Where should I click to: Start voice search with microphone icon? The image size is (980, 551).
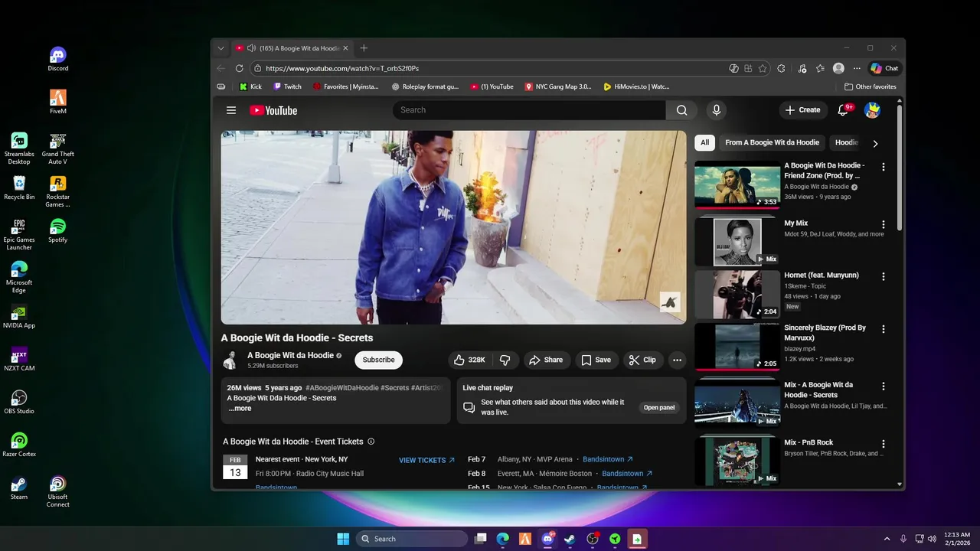(717, 110)
